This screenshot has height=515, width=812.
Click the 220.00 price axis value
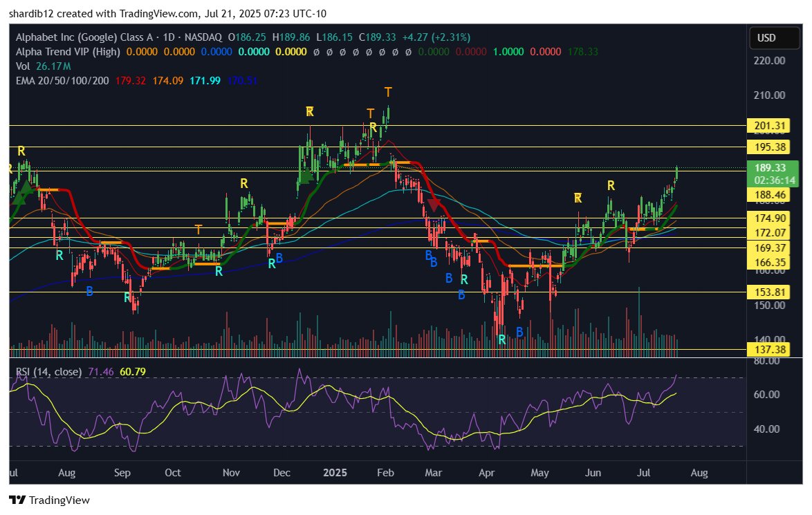pos(769,61)
